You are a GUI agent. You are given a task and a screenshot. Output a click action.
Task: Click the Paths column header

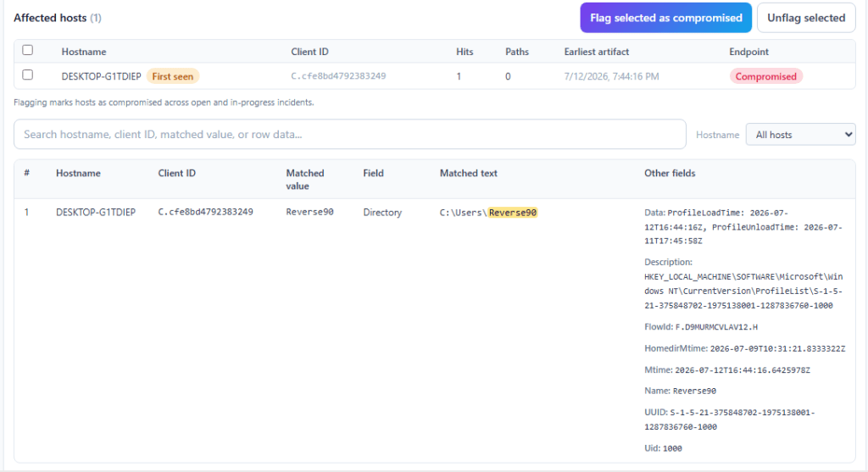[517, 52]
